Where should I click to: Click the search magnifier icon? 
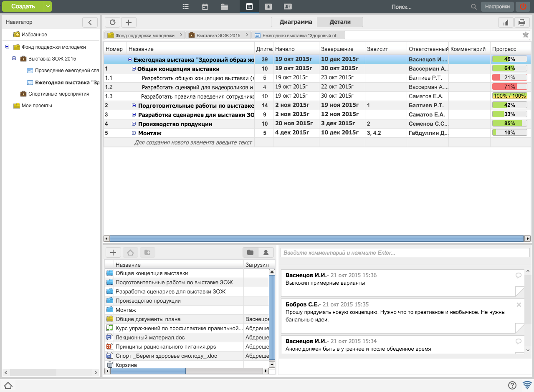(x=473, y=7)
